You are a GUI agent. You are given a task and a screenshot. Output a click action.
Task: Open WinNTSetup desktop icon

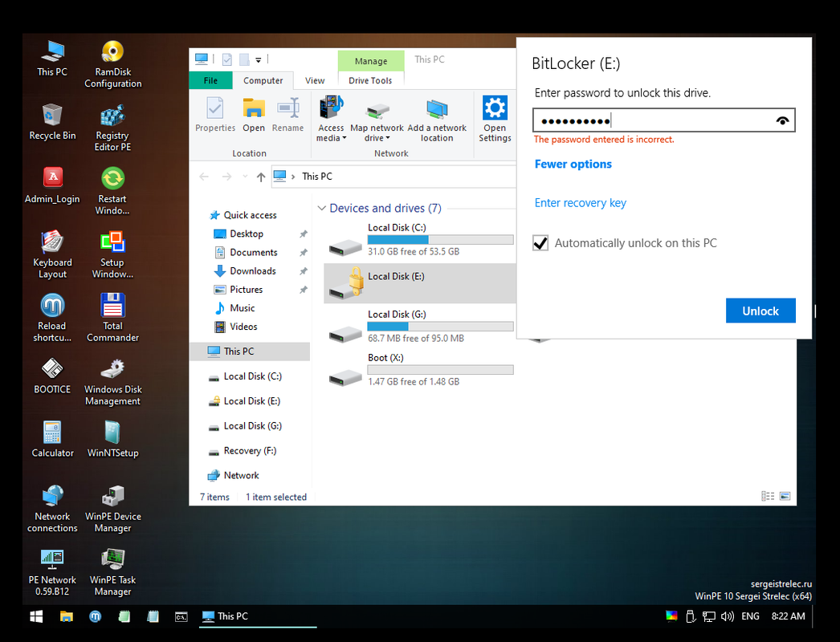point(112,439)
